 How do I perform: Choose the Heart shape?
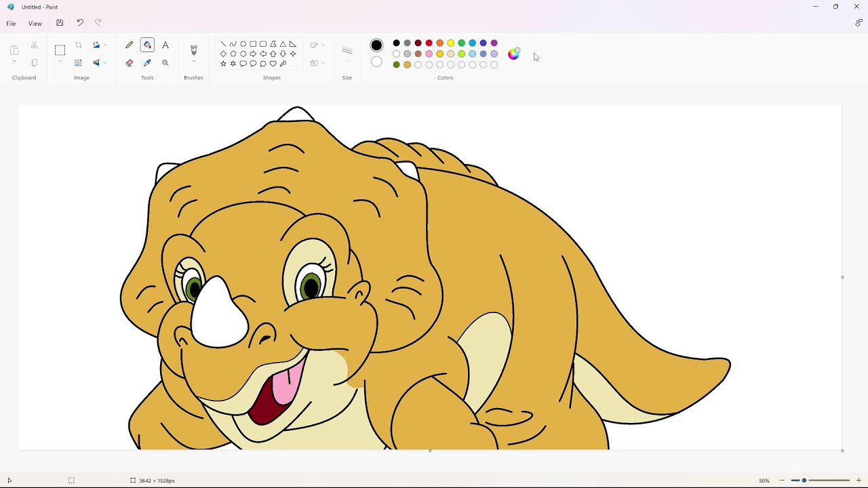click(273, 64)
